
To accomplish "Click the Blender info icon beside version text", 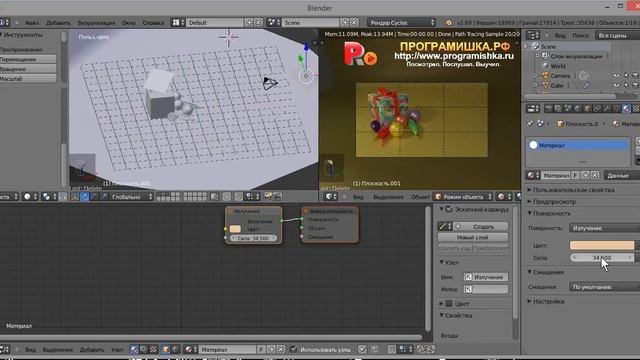I will (x=449, y=22).
